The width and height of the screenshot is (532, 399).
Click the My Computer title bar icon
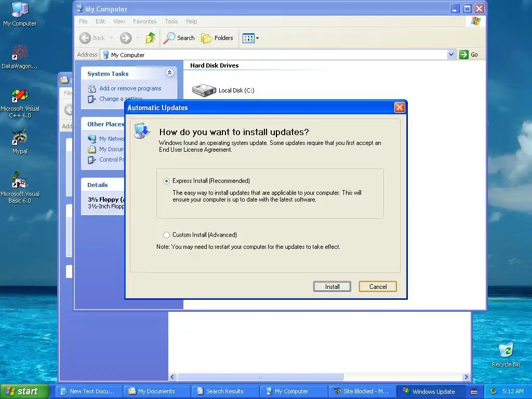tap(80, 8)
